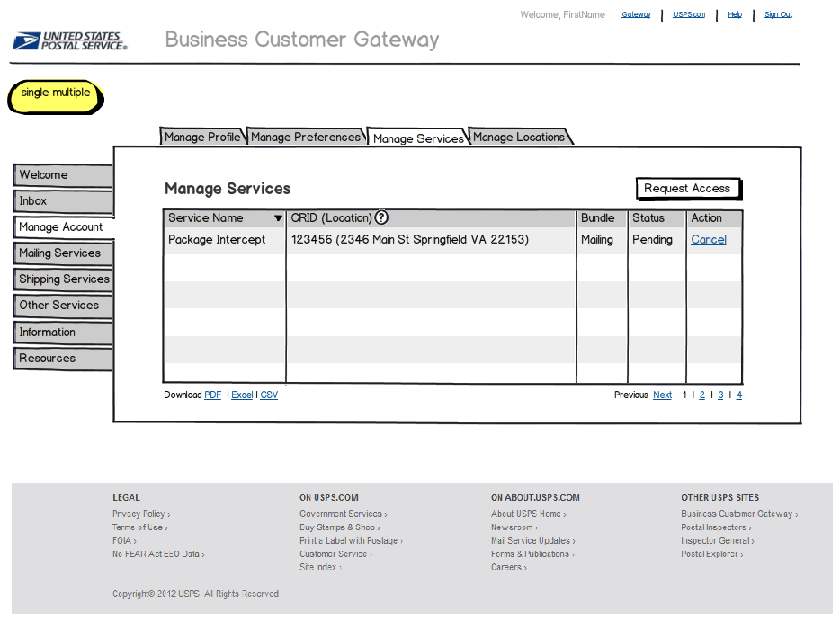Image resolution: width=840 pixels, height=621 pixels.
Task: Go to the Next results page
Action: 662,395
